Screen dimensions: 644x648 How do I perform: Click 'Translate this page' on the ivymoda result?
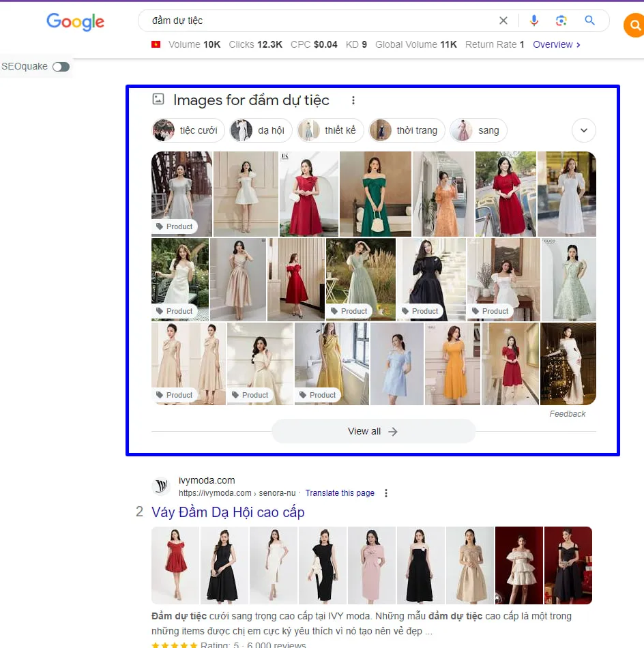[x=340, y=492]
